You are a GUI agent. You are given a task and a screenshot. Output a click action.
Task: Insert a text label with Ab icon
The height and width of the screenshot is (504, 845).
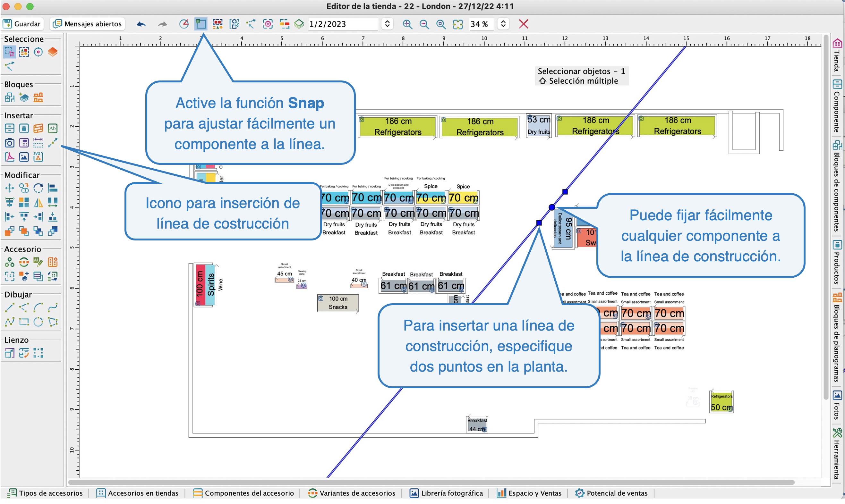53,128
